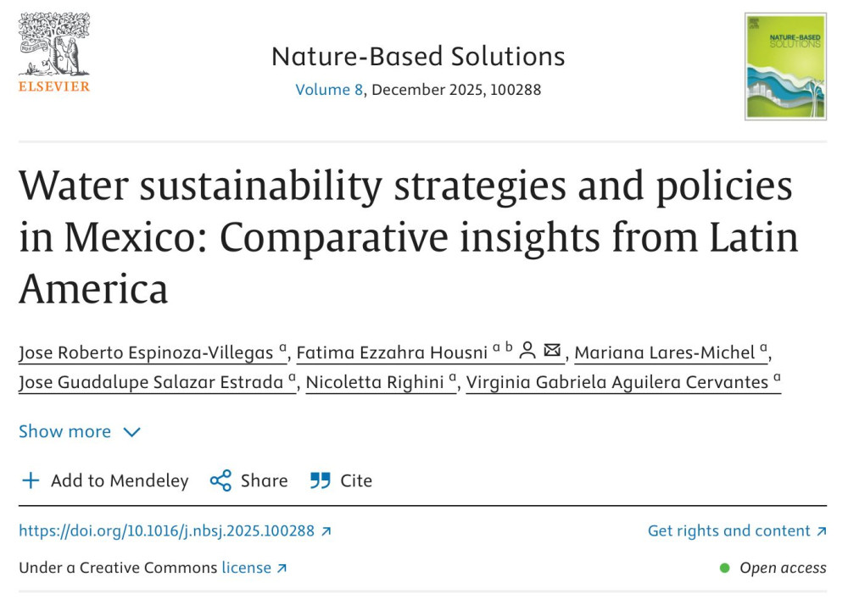This screenshot has height=616, width=848.
Task: Open the Volume 8 issue link
Action: (329, 89)
